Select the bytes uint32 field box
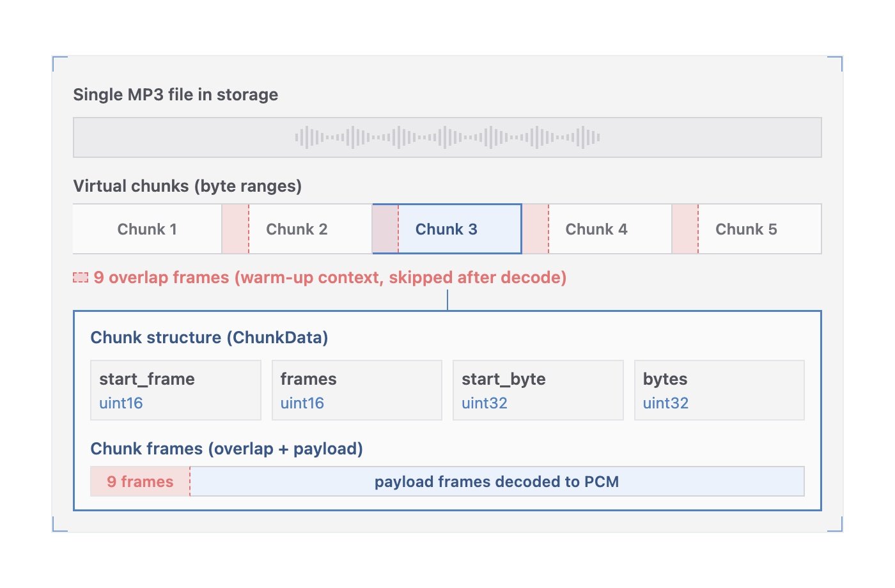Viewport: 895px width, 588px height. tap(719, 390)
